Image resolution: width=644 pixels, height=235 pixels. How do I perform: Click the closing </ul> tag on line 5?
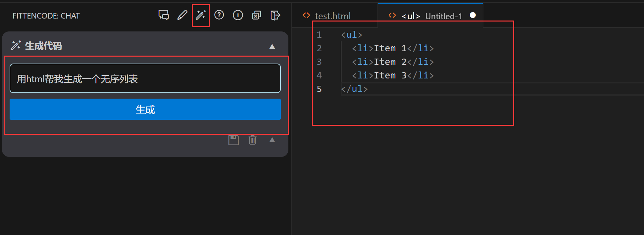click(x=354, y=89)
